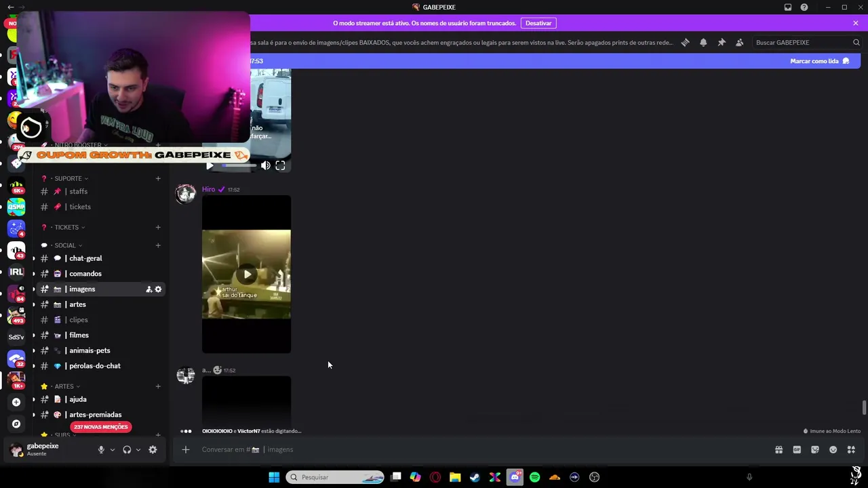The width and height of the screenshot is (868, 488).
Task: Open the clipes channel
Action: coord(100,320)
